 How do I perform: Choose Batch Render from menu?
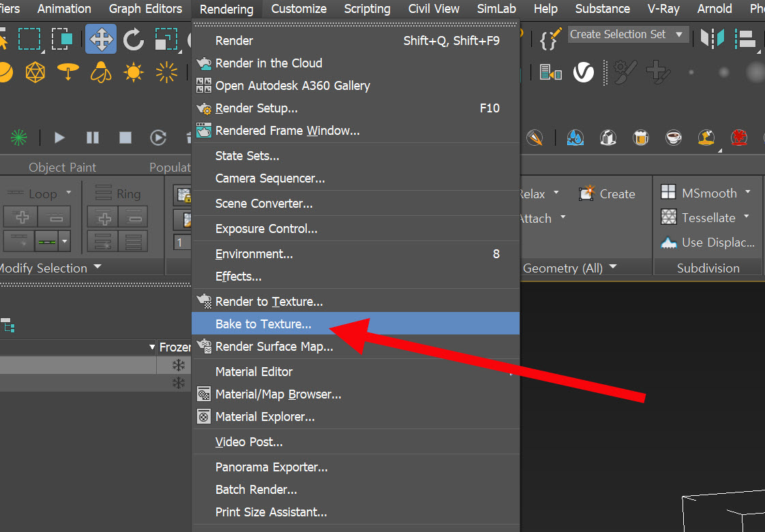[356, 490]
